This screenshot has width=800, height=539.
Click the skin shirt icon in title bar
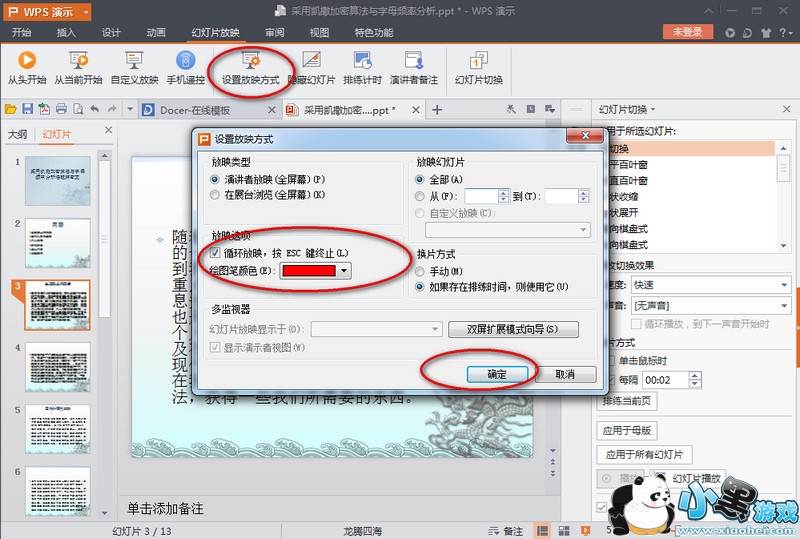click(x=766, y=33)
